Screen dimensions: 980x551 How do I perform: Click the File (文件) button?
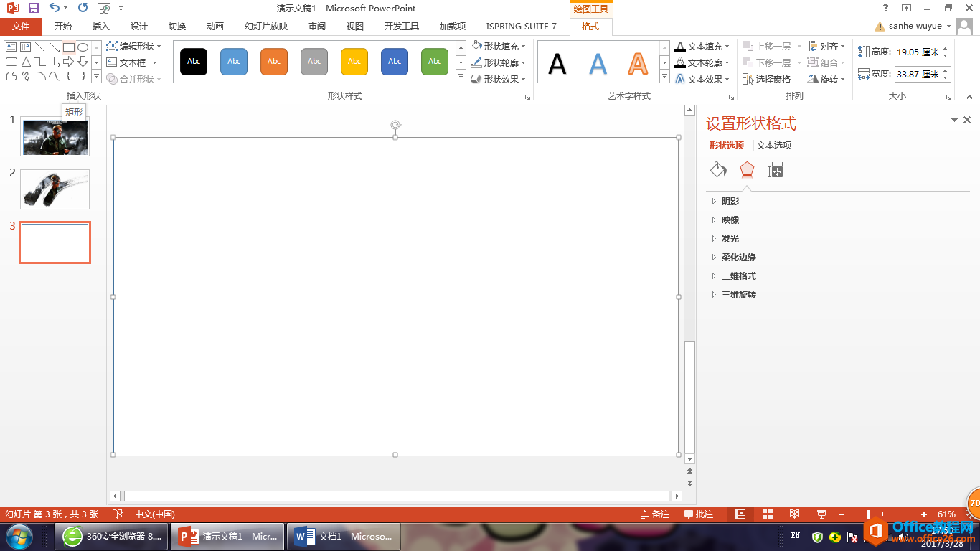click(21, 27)
